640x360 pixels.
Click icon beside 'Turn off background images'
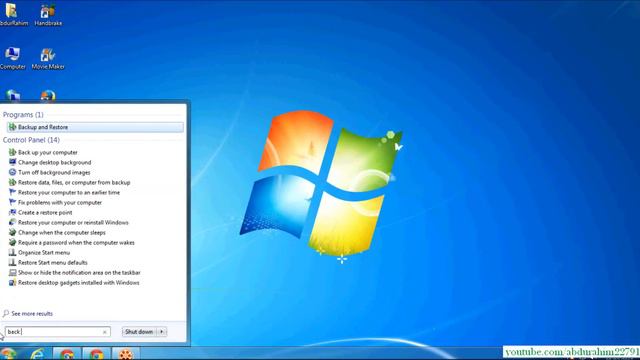coord(12,172)
